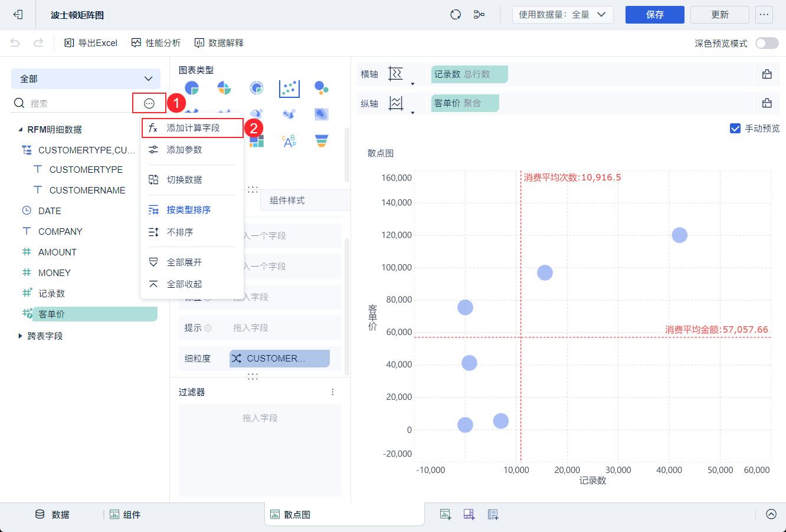Choose 全部收起 from the menu

click(192, 284)
